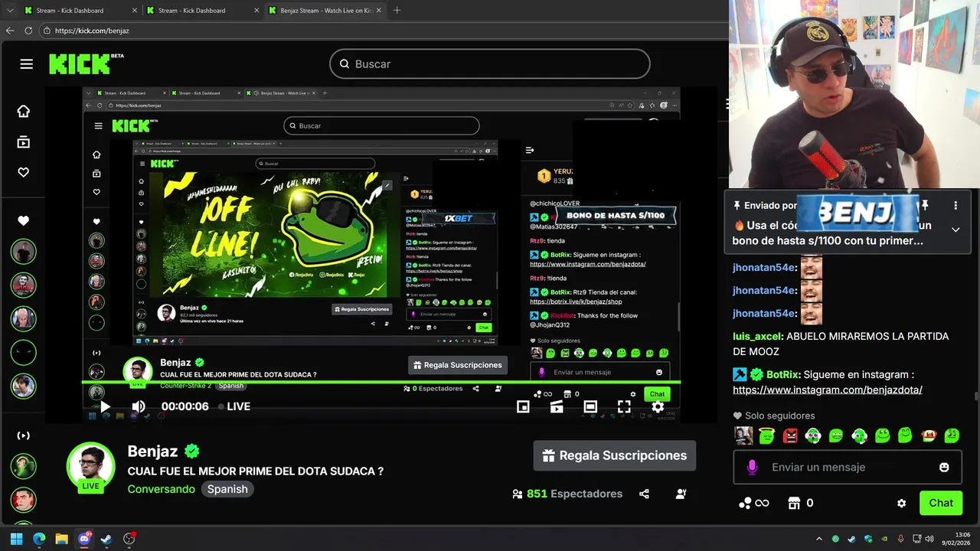This screenshot has width=980, height=551.
Task: Open Benjaz channel profile avatar
Action: [90, 465]
